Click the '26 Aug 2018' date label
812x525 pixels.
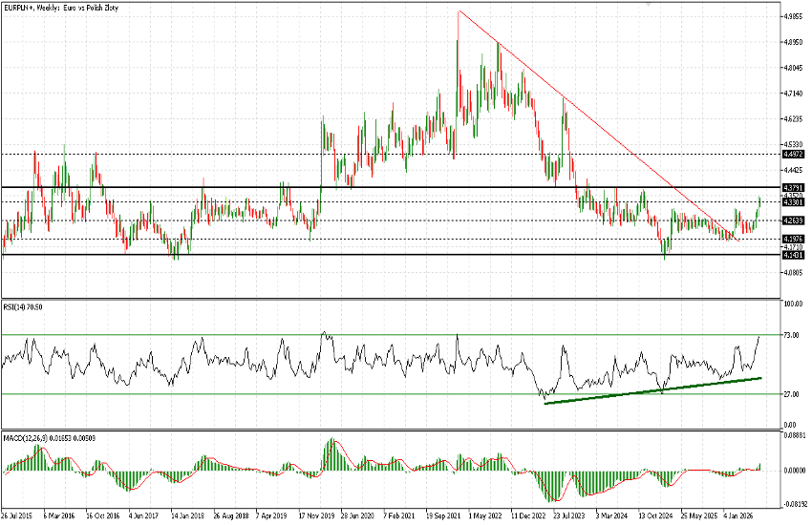tap(230, 516)
